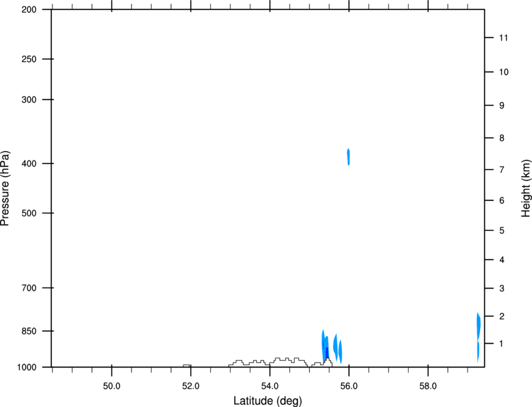Click the 2 km height label
This screenshot has width=532, height=407.
point(502,316)
